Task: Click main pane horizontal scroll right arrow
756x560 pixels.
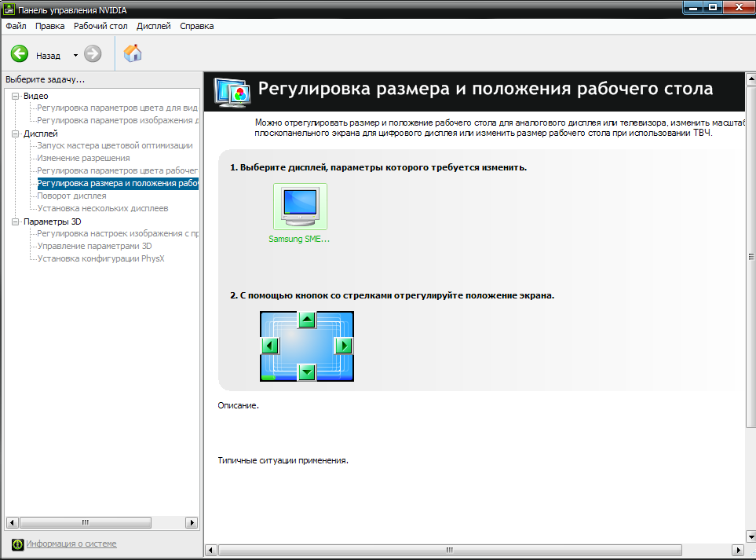Action: [738, 550]
